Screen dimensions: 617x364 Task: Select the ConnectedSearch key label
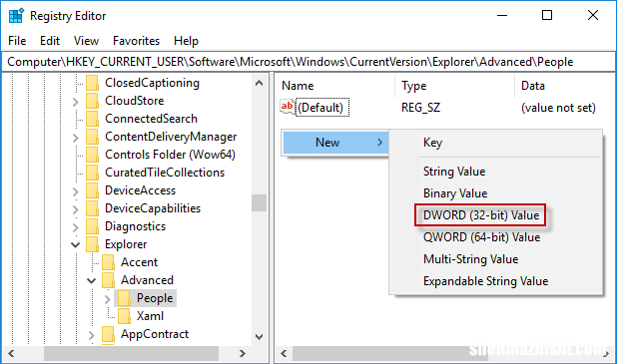[151, 119]
